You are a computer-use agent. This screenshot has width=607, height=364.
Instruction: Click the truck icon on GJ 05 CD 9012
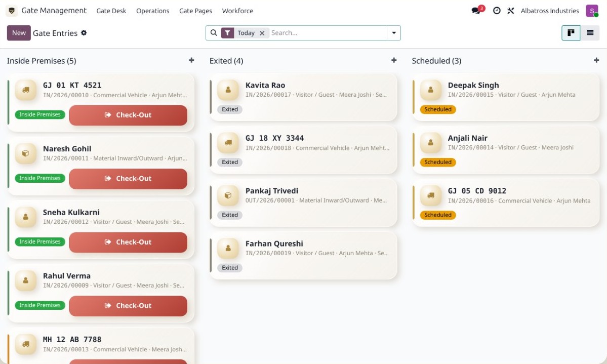coord(430,195)
